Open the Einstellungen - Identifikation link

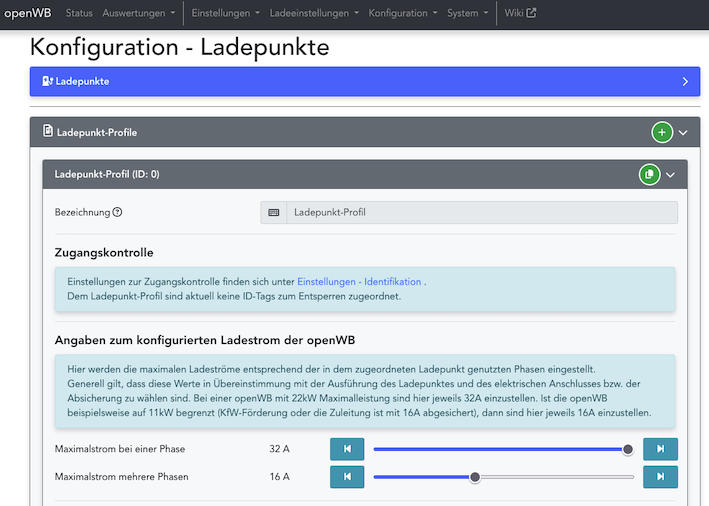click(359, 282)
